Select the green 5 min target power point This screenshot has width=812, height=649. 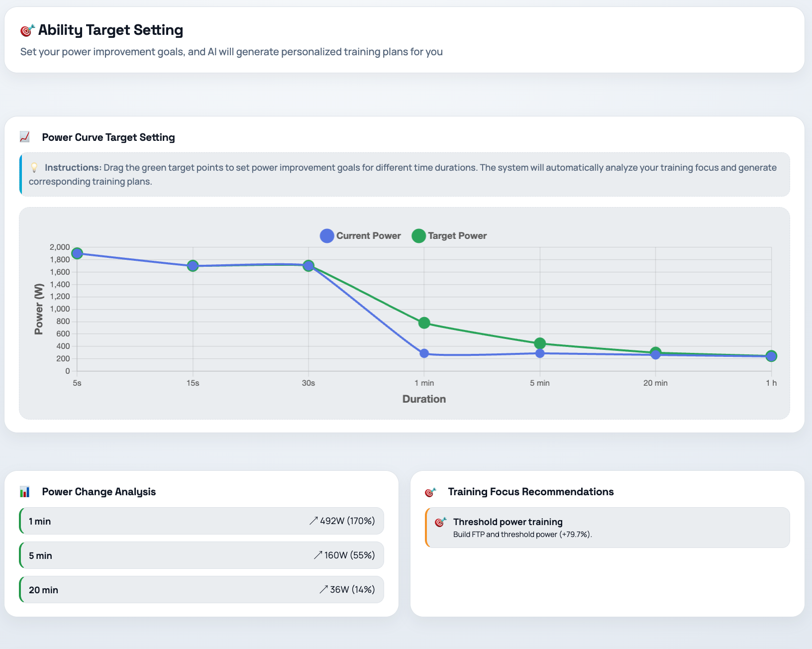540,343
